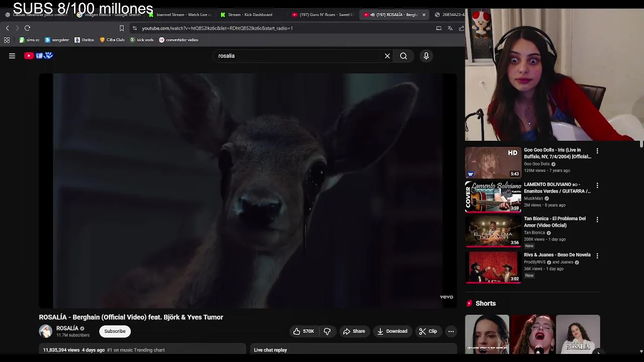The height and width of the screenshot is (362, 644).
Task: Open Lamento Boliviano cover thumbnail
Action: 493,197
